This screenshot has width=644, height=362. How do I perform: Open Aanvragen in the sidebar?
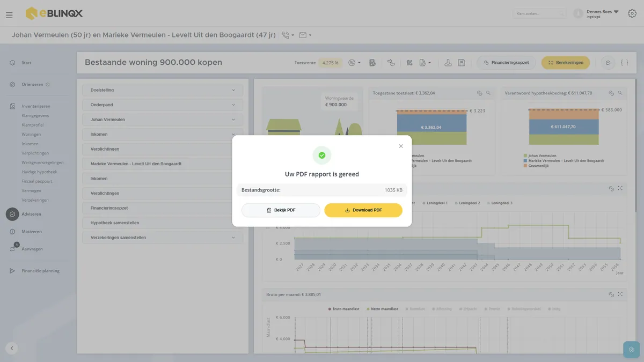[32, 249]
